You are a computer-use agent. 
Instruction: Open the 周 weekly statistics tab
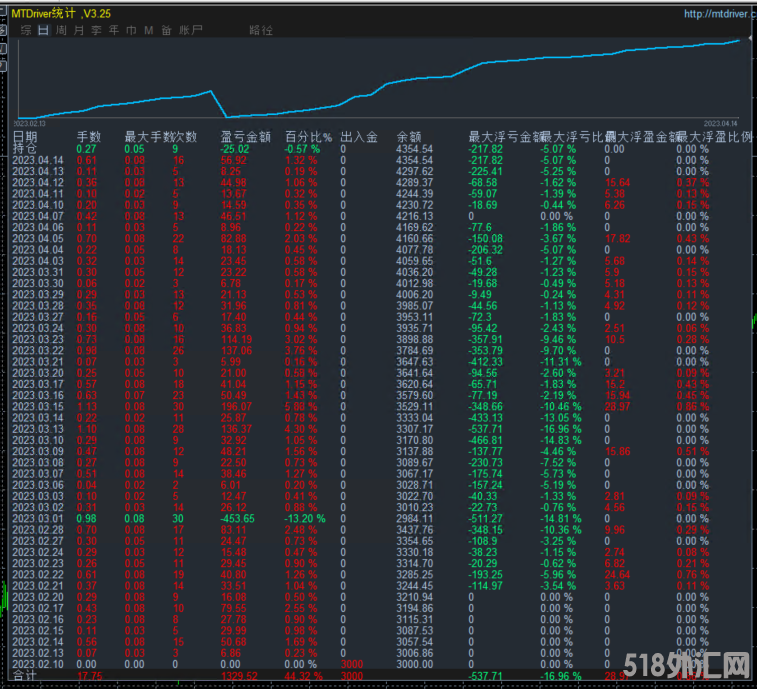[61, 30]
